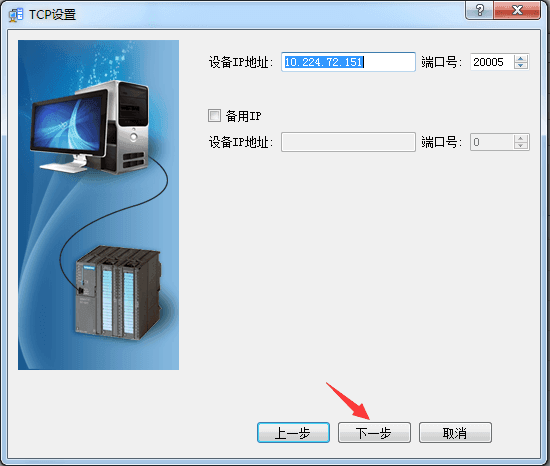Close the TCP设置 dialog
Screen dimensions: 550x466
pos(517,10)
